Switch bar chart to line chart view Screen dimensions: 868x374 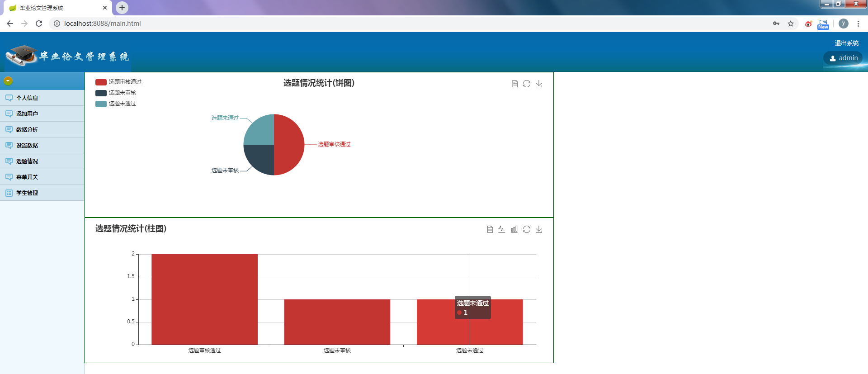tap(502, 229)
